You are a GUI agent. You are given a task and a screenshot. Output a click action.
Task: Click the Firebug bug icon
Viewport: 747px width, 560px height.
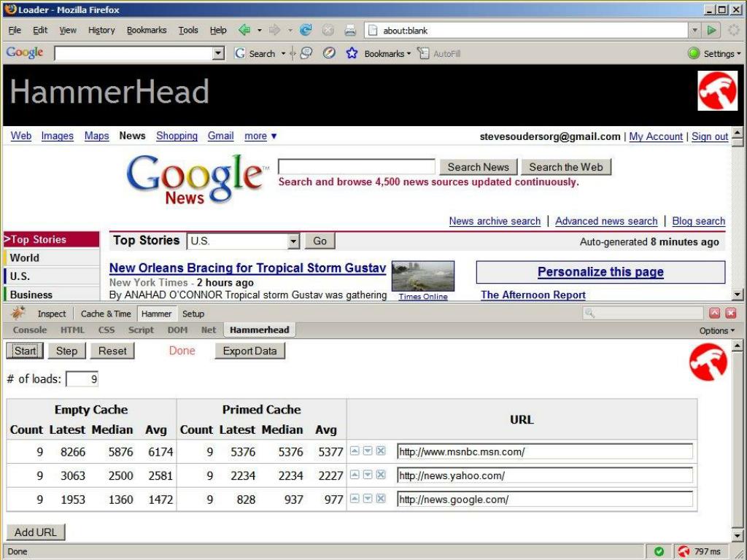coord(18,314)
